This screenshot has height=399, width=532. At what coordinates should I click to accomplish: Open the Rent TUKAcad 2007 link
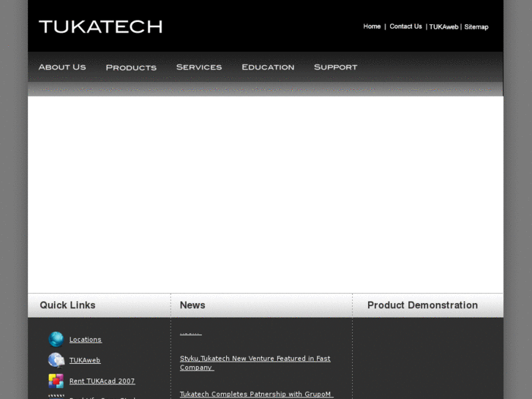click(x=102, y=381)
